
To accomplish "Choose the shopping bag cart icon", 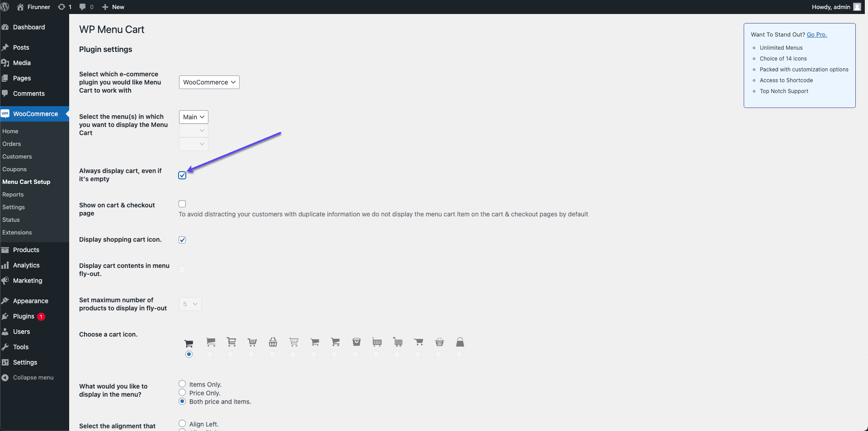I will click(x=460, y=342).
